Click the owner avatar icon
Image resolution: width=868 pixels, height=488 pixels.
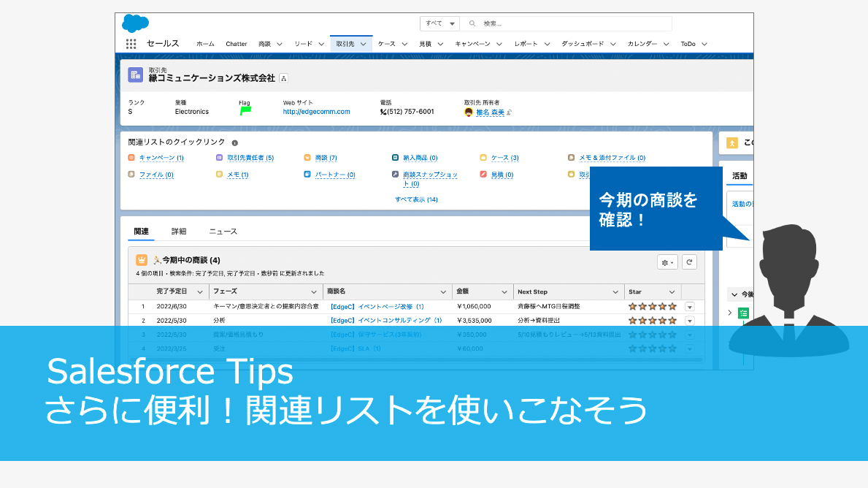click(x=469, y=113)
